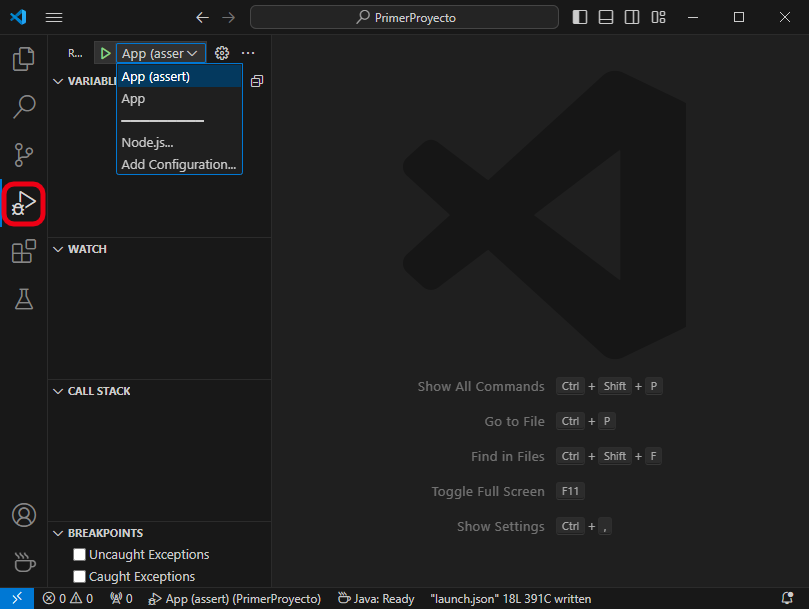Open the Source Control view
809x609 pixels.
pyautogui.click(x=24, y=154)
